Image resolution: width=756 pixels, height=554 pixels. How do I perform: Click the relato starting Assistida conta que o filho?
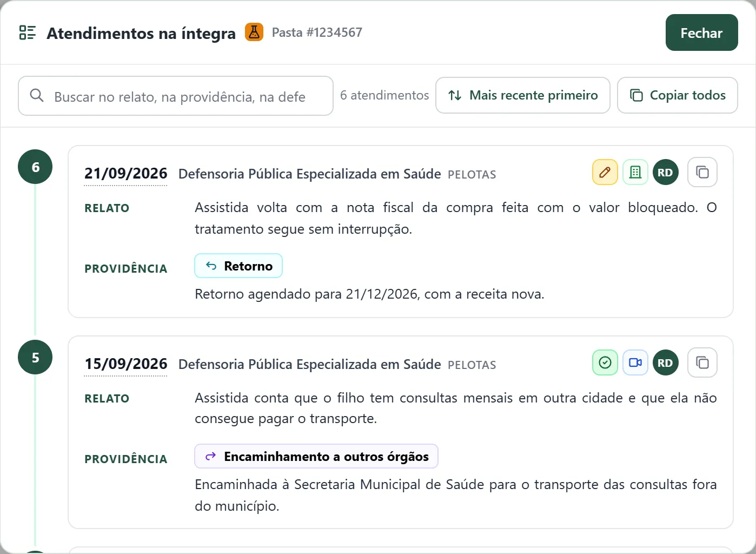click(x=456, y=408)
